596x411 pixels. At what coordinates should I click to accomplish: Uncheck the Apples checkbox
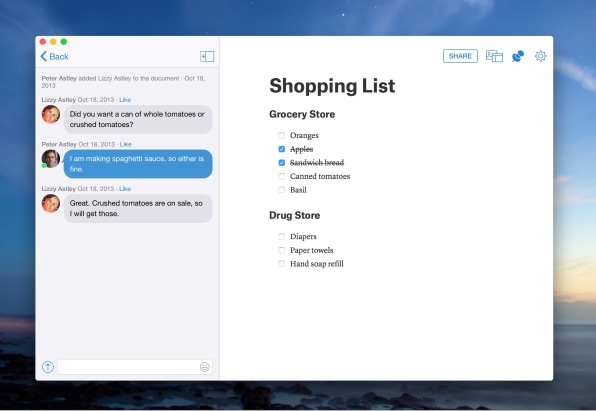[282, 149]
